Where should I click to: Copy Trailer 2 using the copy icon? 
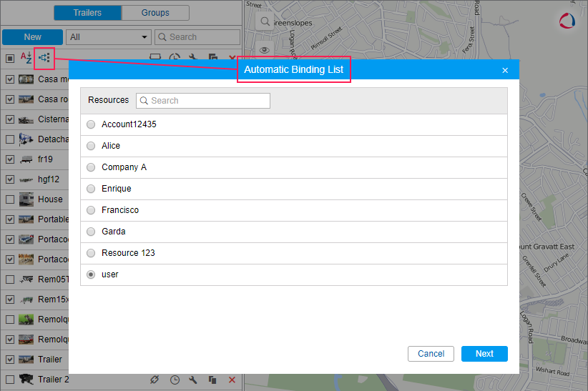(212, 380)
